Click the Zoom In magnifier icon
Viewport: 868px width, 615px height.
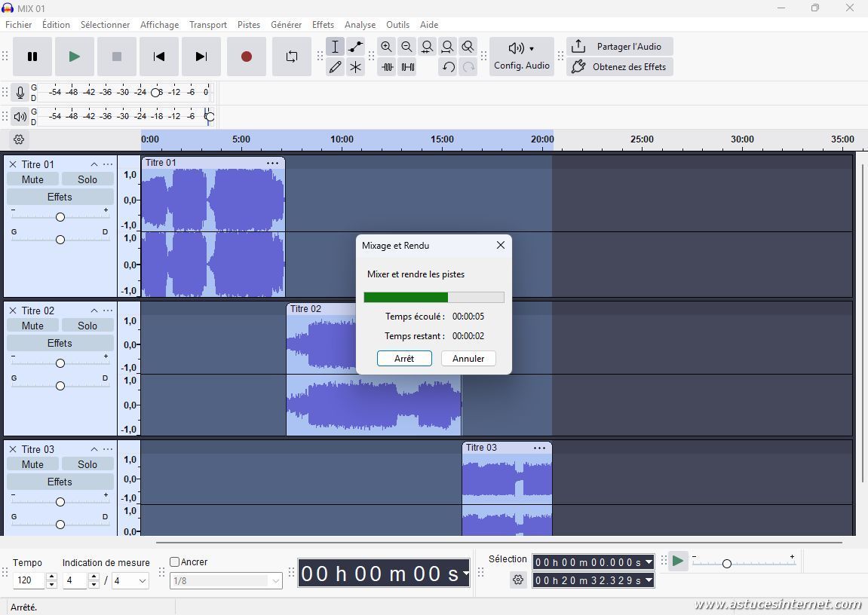pos(387,47)
